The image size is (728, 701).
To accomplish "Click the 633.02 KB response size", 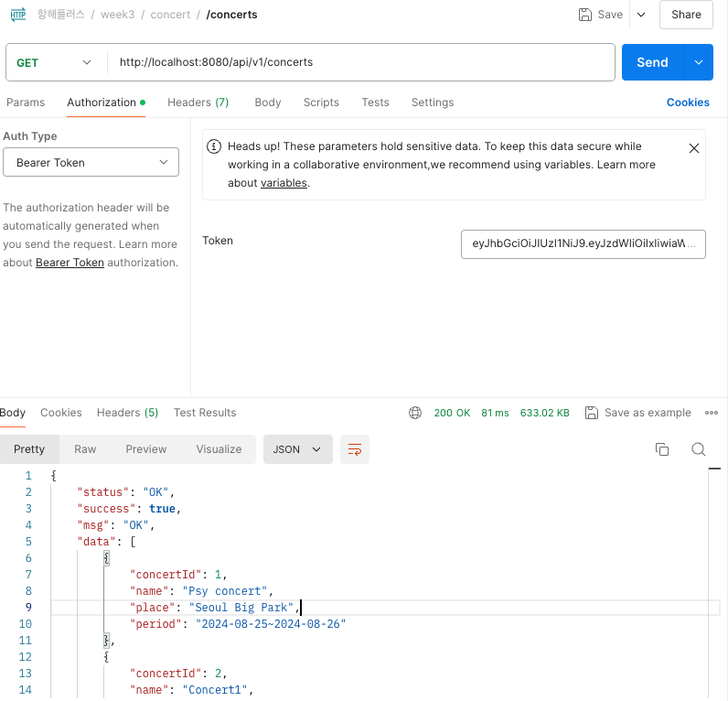I will coord(544,413).
